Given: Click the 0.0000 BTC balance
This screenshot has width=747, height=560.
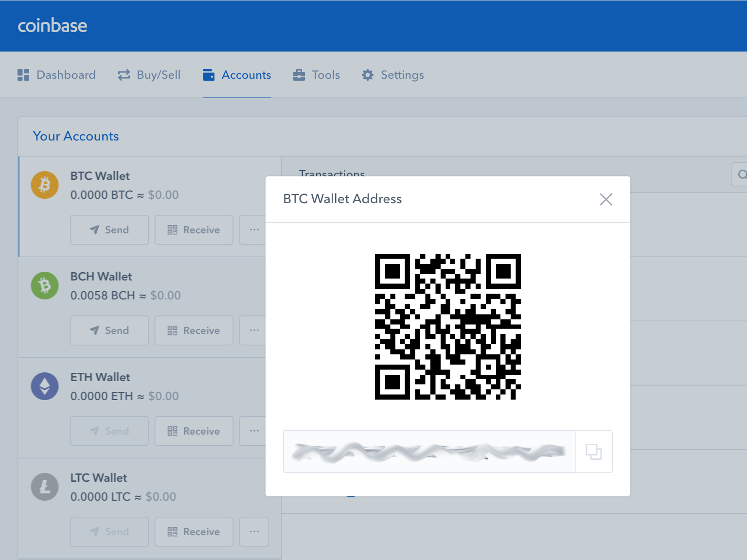Looking at the screenshot, I should point(102,195).
